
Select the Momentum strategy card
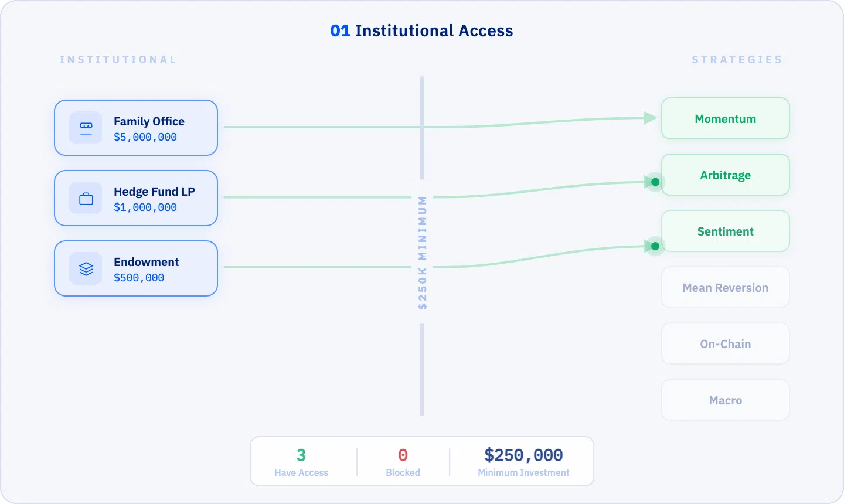[726, 118]
